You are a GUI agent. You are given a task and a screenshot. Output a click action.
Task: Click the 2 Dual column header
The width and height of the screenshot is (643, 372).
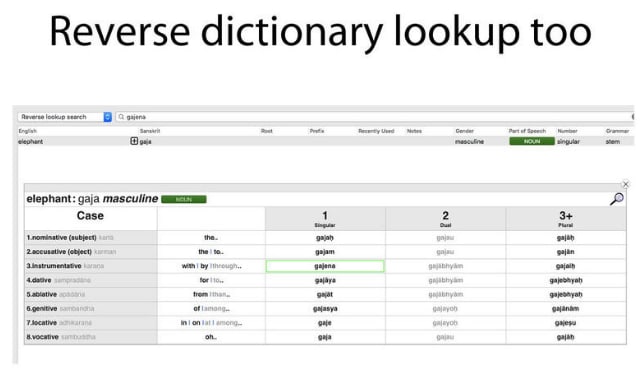[445, 219]
